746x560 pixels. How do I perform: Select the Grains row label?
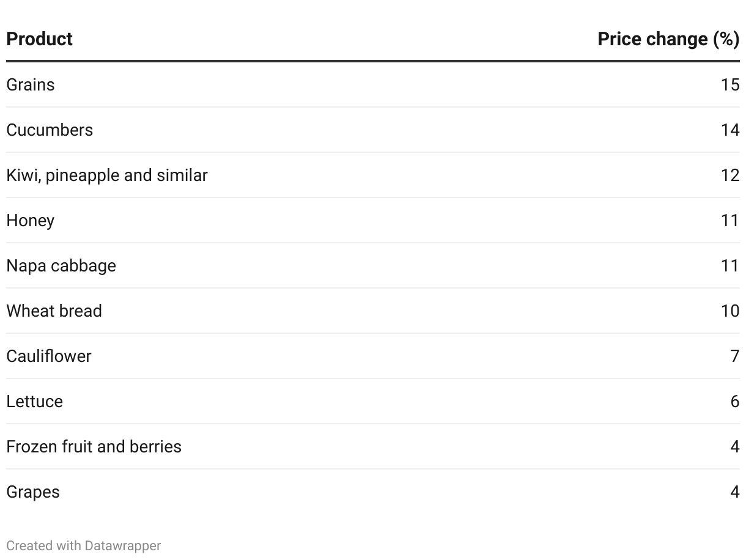pos(31,84)
